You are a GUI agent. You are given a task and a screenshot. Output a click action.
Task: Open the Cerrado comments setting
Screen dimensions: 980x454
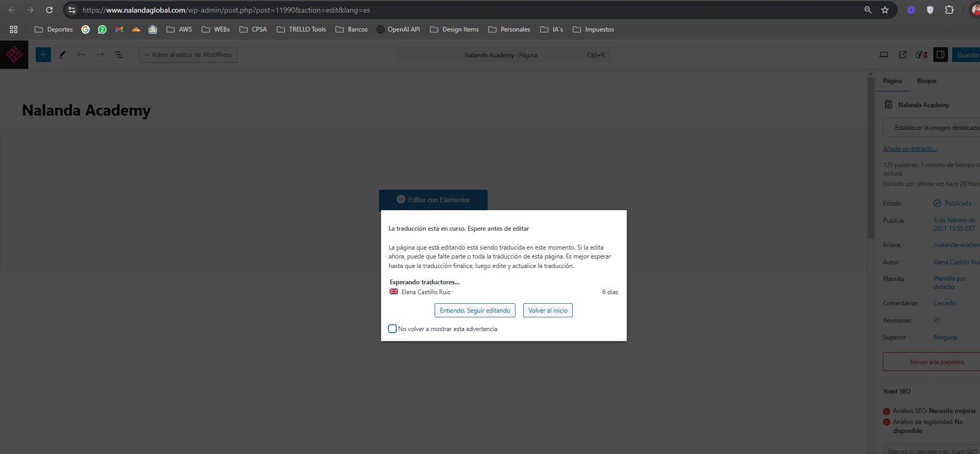pyautogui.click(x=944, y=303)
